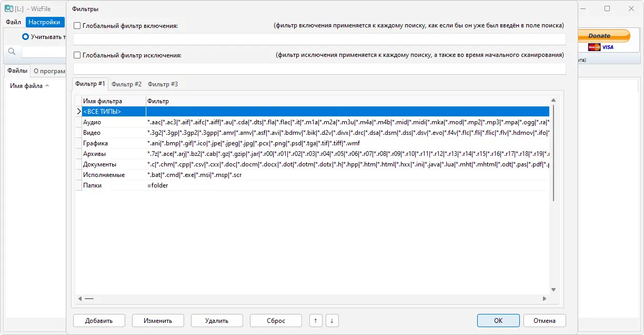Switch to the Фильтр #1 tab
Viewport: 644px width, 335px height.
tap(90, 84)
